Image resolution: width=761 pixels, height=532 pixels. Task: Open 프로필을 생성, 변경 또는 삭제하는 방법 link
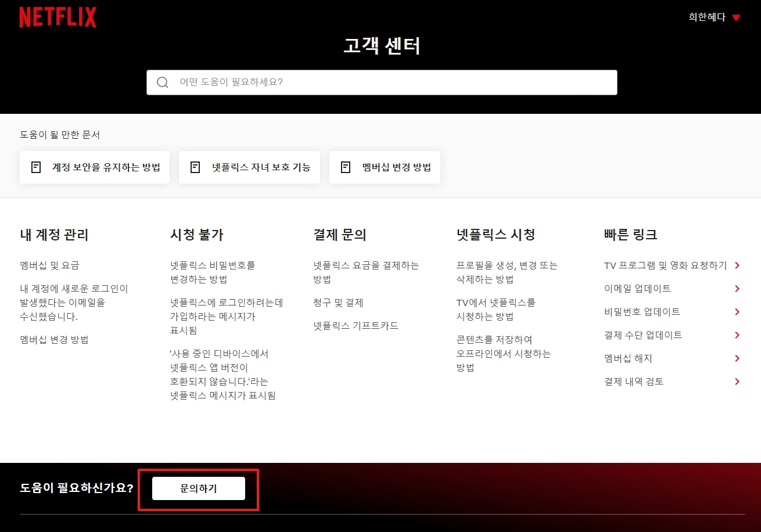(507, 272)
